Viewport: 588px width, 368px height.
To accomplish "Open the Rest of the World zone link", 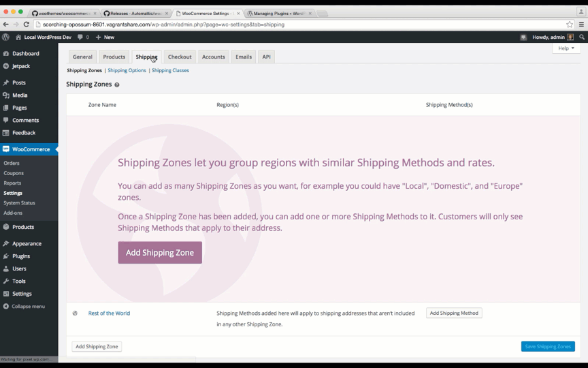I will (x=109, y=313).
